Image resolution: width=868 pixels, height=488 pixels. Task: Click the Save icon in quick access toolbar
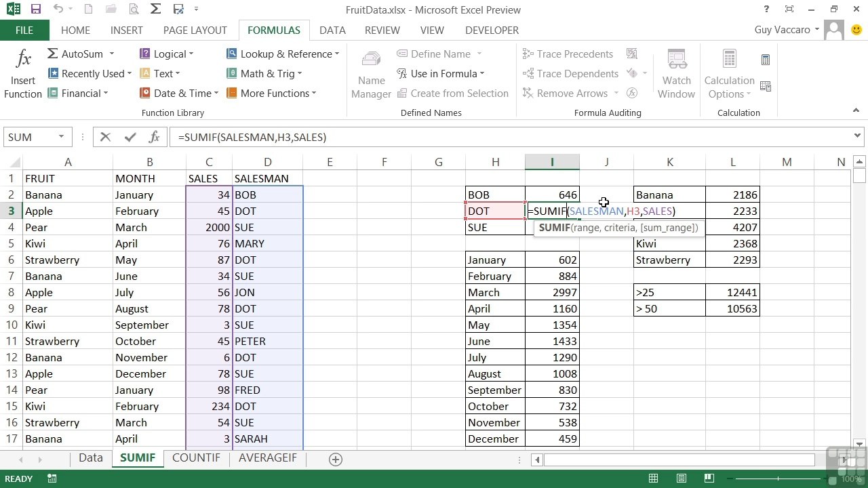point(36,9)
